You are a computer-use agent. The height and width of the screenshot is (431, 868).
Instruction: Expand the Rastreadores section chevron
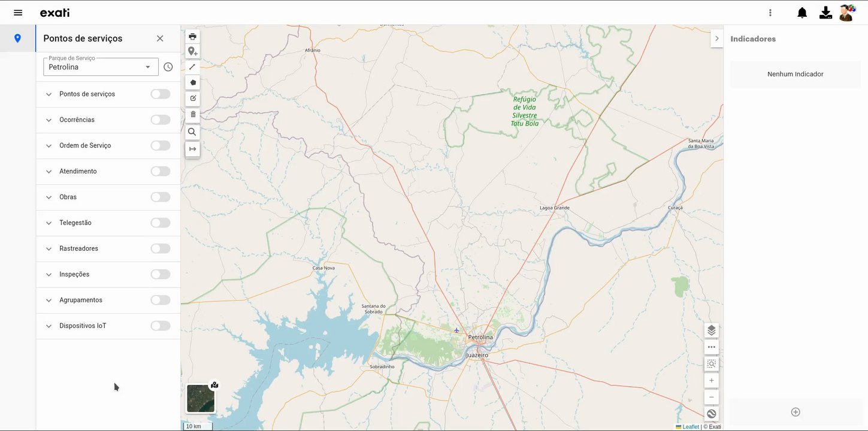coord(49,248)
